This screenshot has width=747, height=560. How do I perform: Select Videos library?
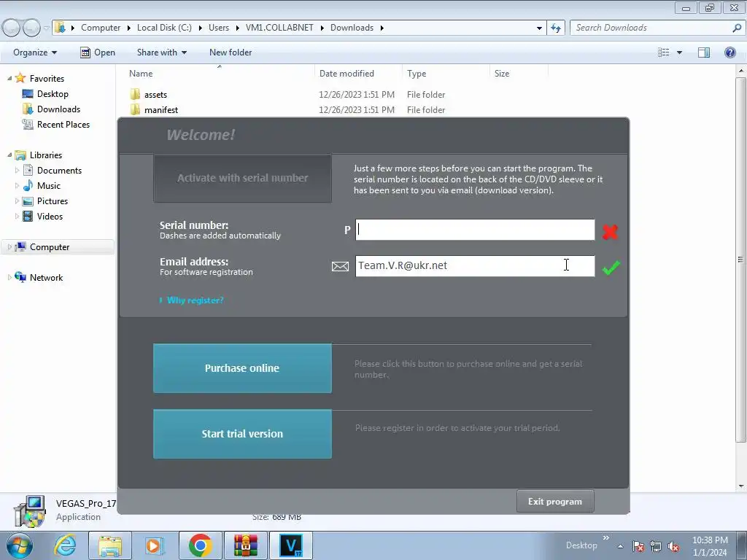point(50,216)
